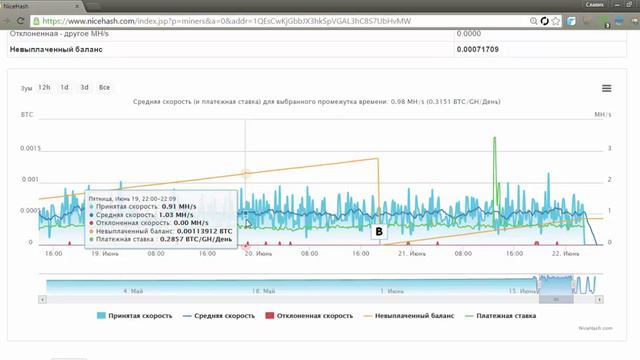Close the NiceHash browser tab
This screenshot has height=360, width=640.
77,6
